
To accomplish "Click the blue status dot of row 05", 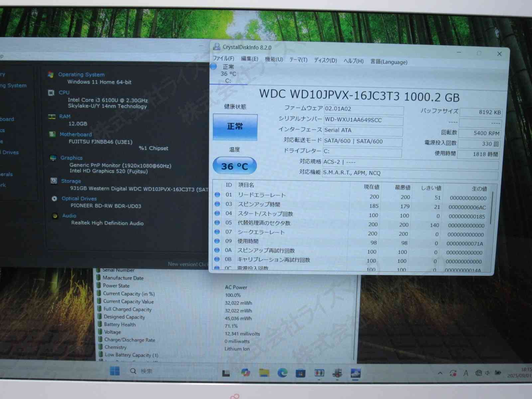I will point(217,222).
